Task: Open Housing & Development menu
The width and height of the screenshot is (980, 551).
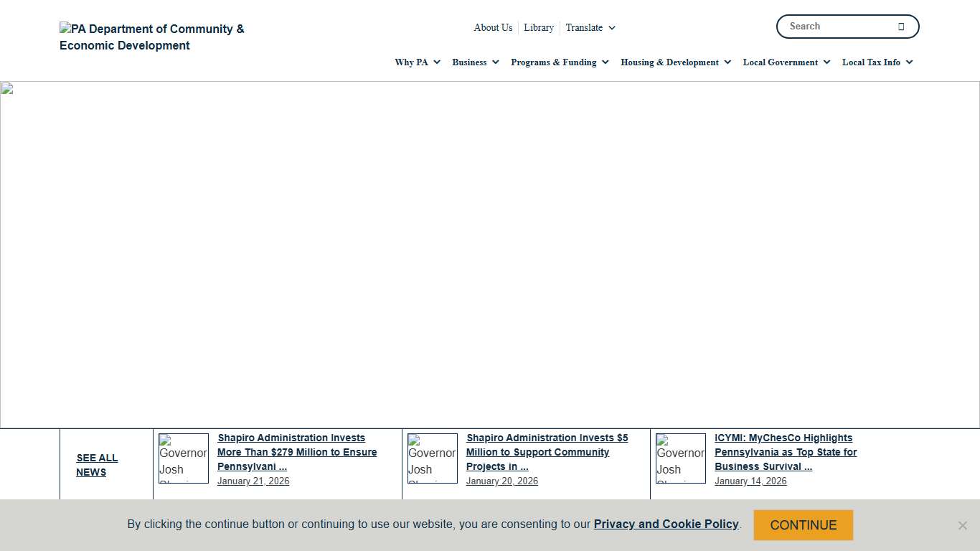Action: coord(676,62)
